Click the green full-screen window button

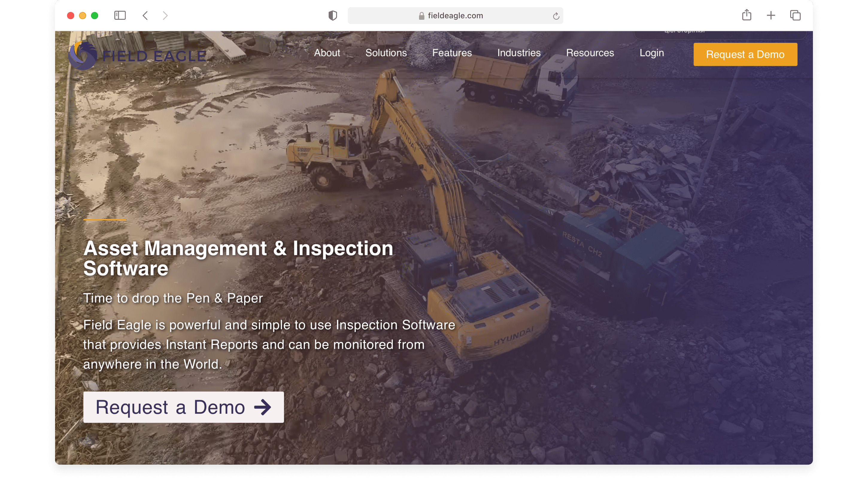tap(95, 16)
